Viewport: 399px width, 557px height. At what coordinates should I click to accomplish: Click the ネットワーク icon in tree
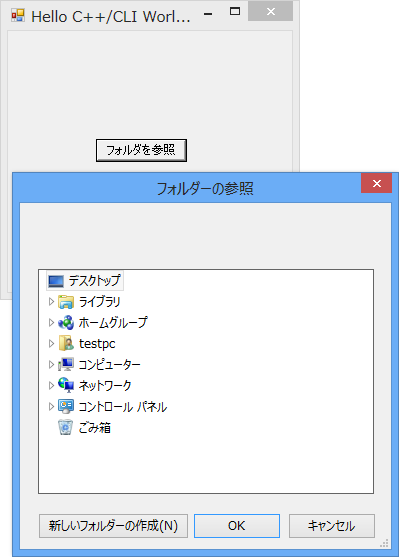tap(66, 385)
